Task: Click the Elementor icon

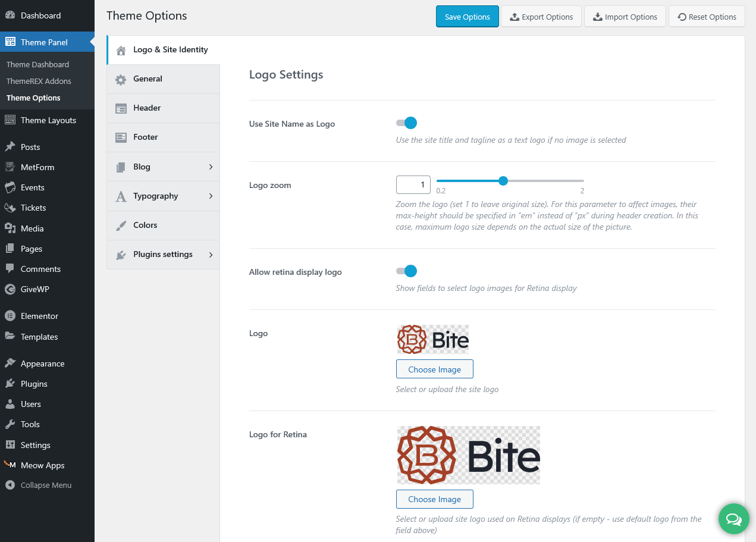Action: coord(10,316)
